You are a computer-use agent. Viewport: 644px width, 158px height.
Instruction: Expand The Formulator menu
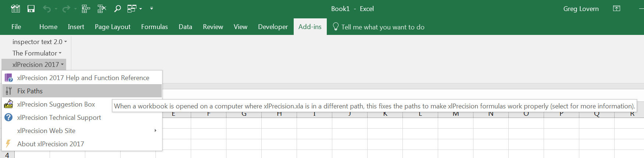tap(37, 53)
